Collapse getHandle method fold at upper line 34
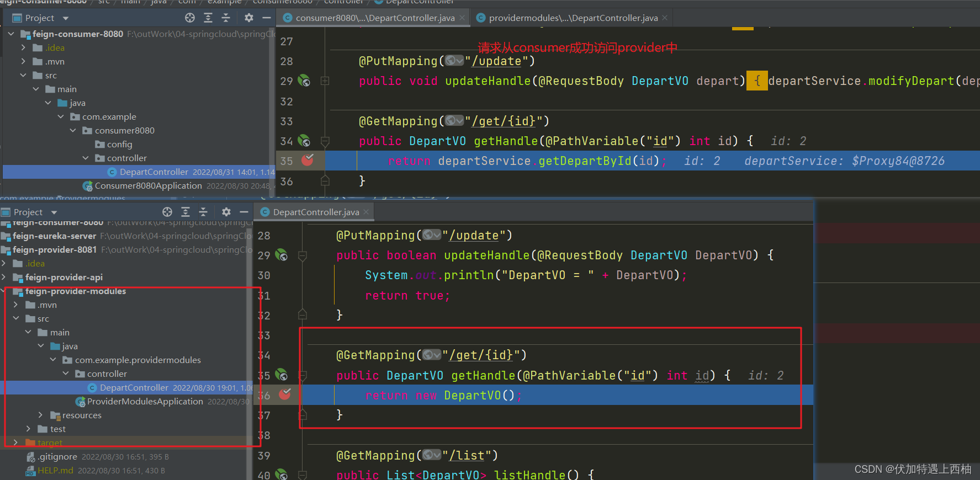 [325, 141]
